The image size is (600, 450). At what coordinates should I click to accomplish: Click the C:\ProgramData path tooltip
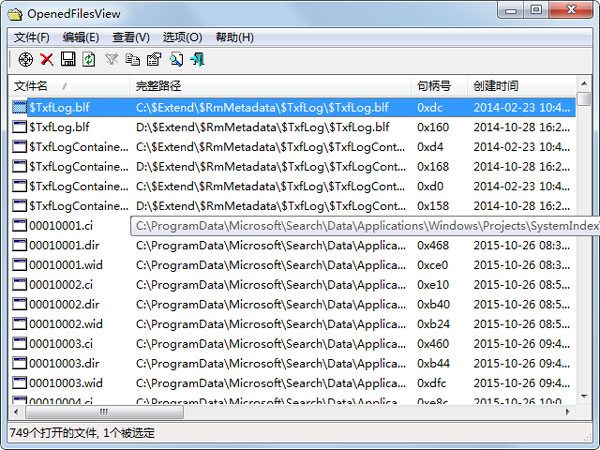365,226
